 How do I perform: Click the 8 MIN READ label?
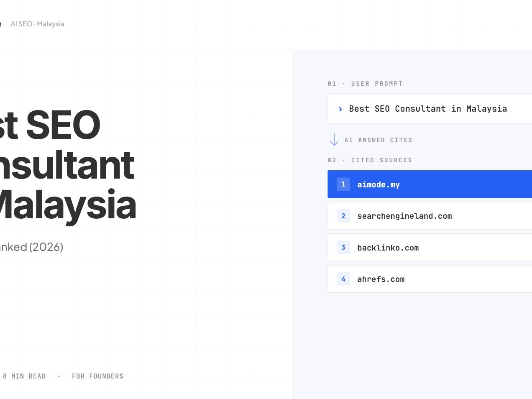tap(24, 376)
